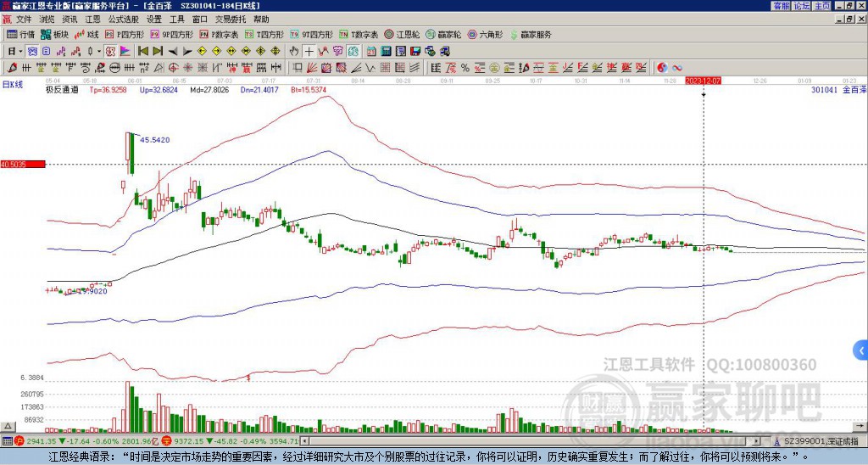868x465 pixels.
Task: Expand the candlestick style dropdown arrow
Action: tap(99, 52)
